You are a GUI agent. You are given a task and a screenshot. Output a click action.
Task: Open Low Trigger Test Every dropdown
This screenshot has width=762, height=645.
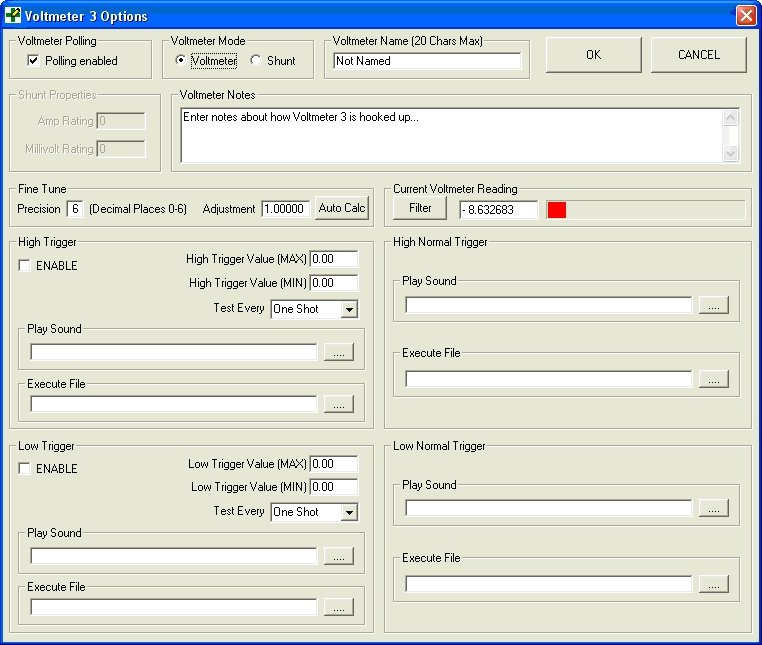pyautogui.click(x=348, y=513)
